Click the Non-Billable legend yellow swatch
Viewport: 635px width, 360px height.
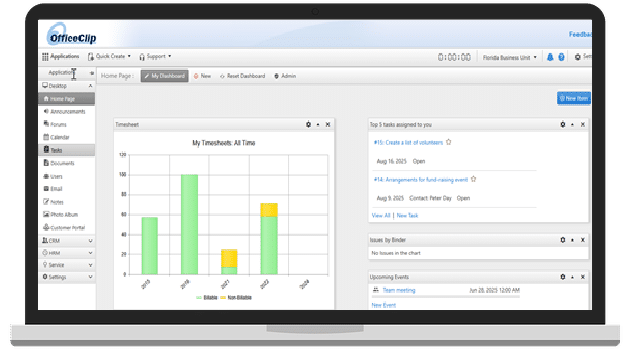tap(223, 298)
